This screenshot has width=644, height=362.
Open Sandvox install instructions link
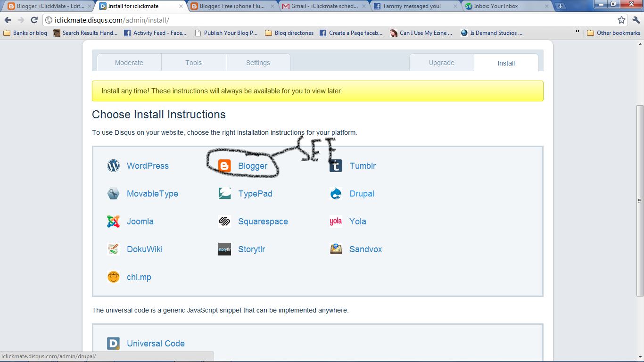click(366, 249)
